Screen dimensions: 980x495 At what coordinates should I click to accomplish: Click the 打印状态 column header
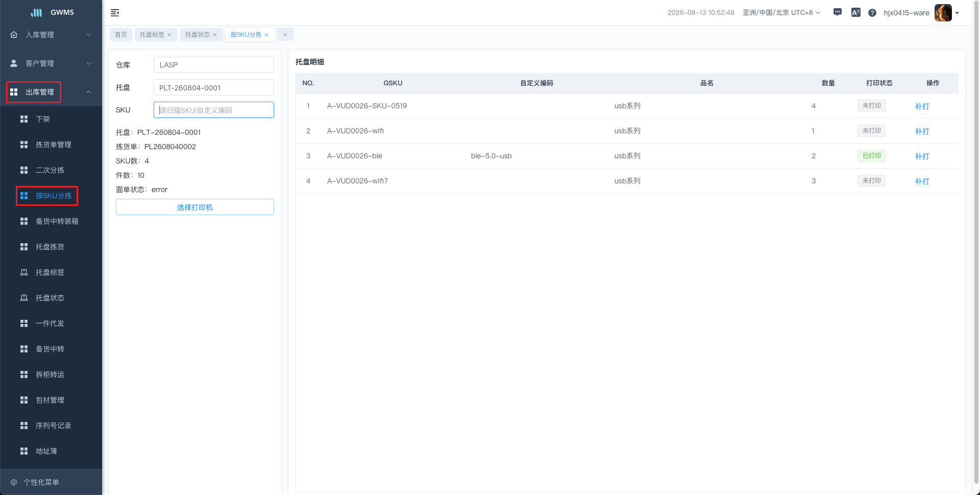tap(879, 83)
